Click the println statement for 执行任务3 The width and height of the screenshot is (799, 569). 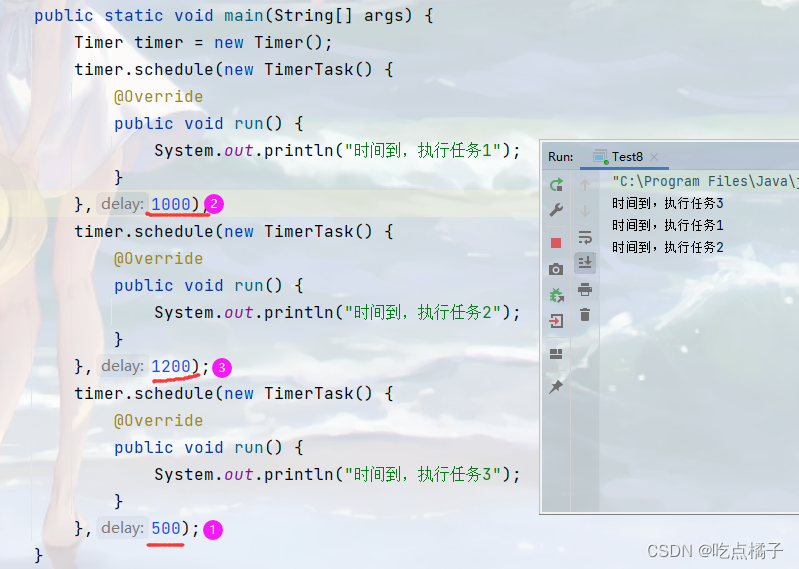coord(337,474)
